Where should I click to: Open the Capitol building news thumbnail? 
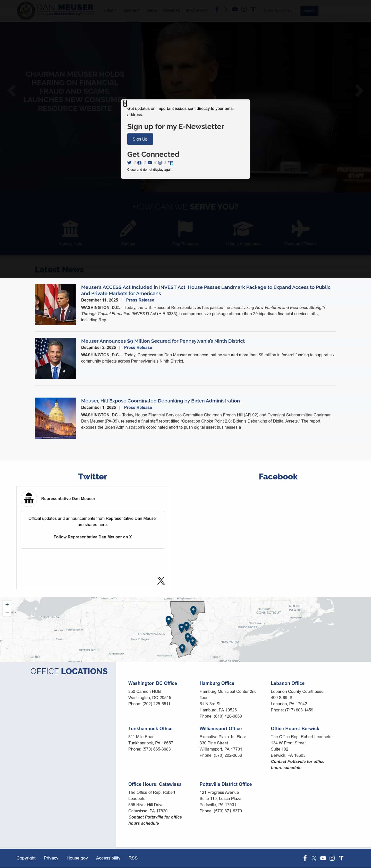[x=55, y=418]
